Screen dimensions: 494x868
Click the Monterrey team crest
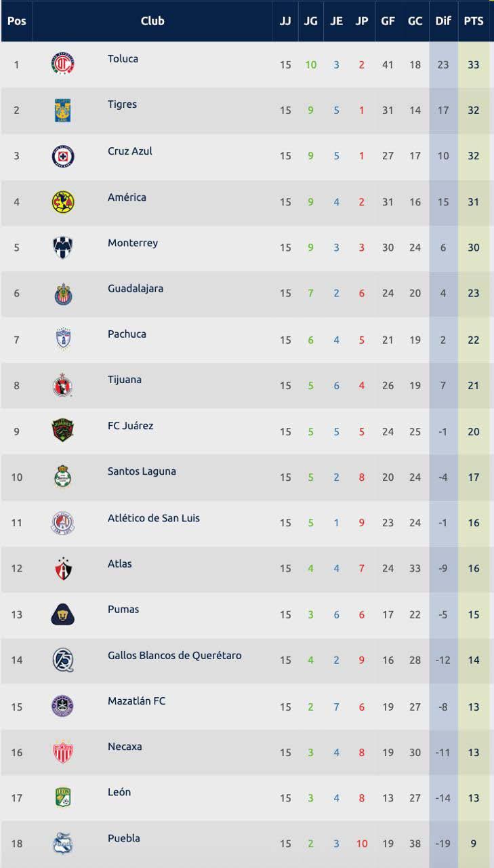click(63, 248)
